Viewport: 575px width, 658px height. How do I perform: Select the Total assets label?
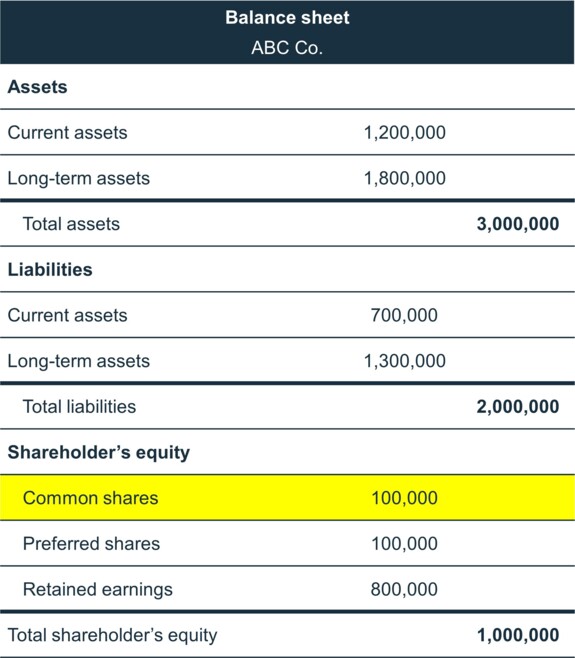click(x=71, y=224)
